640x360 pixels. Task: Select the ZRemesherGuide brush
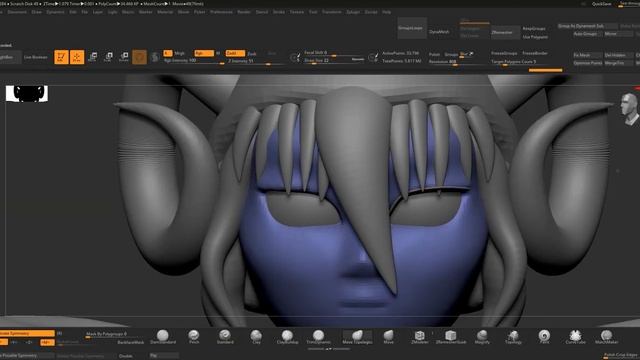[x=451, y=337]
